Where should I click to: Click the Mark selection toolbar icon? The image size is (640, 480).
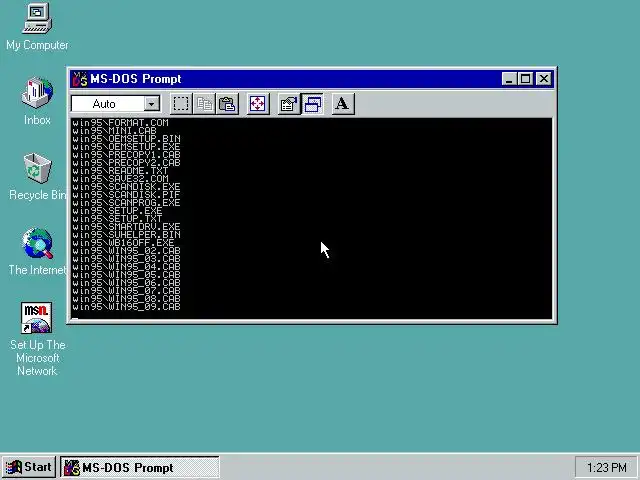[181, 104]
